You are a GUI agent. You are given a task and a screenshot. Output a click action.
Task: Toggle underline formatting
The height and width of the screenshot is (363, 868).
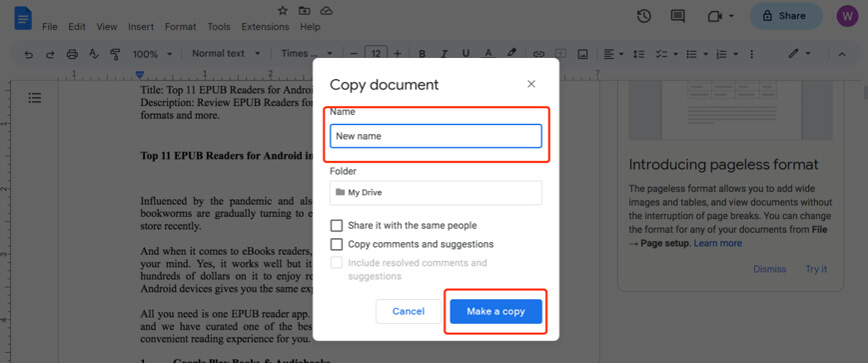pos(465,54)
